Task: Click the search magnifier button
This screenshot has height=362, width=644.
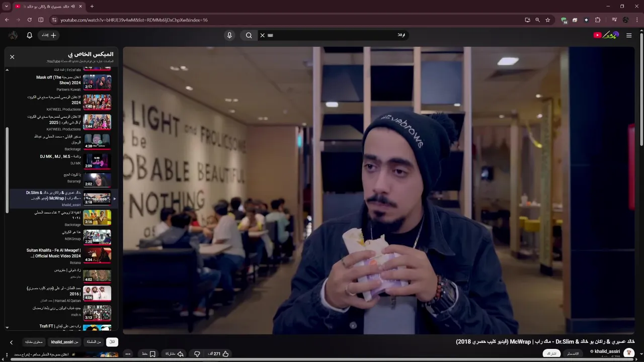Action: (249, 35)
